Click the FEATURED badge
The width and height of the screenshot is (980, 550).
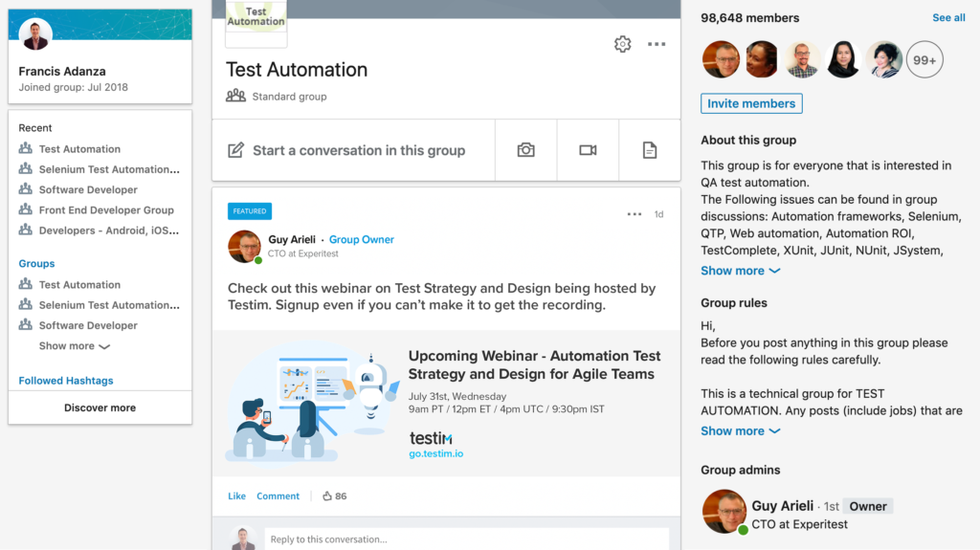(x=250, y=211)
